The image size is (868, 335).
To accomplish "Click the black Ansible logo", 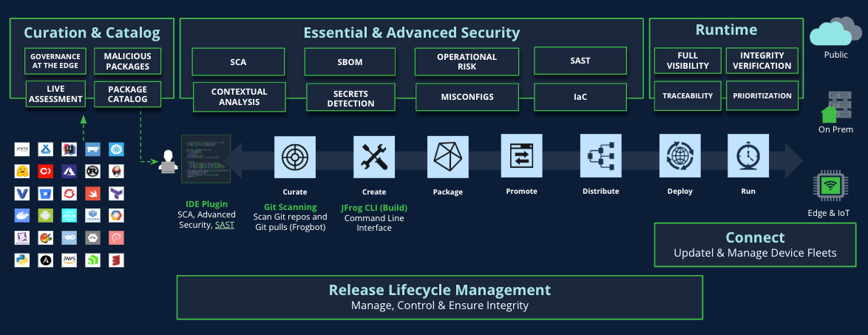I will (x=45, y=260).
